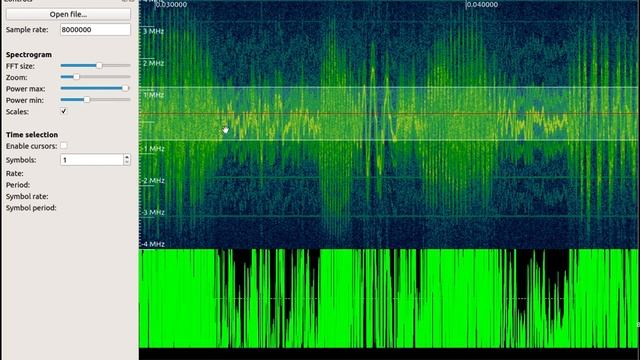Screen dimensions: 640x360
Task: Click the -3 MHz frequency scale label
Action: (x=153, y=212)
